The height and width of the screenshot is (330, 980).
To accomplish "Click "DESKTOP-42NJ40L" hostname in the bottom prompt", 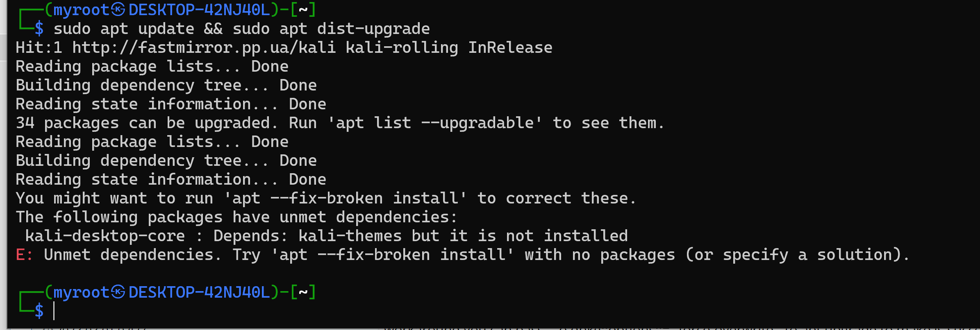I will [x=199, y=292].
